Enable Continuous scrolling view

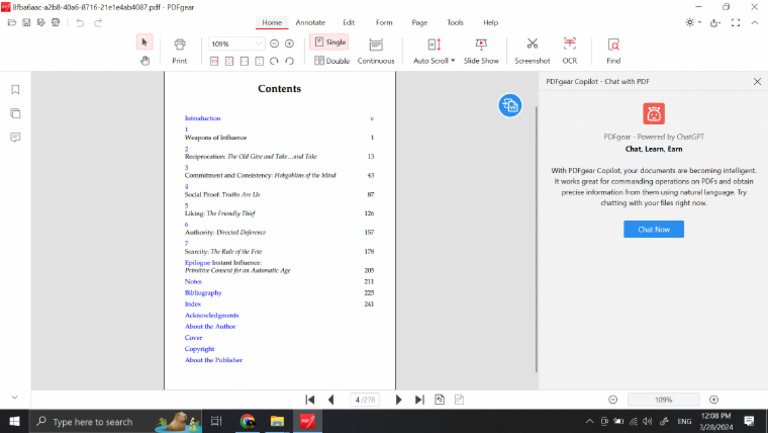(x=376, y=51)
